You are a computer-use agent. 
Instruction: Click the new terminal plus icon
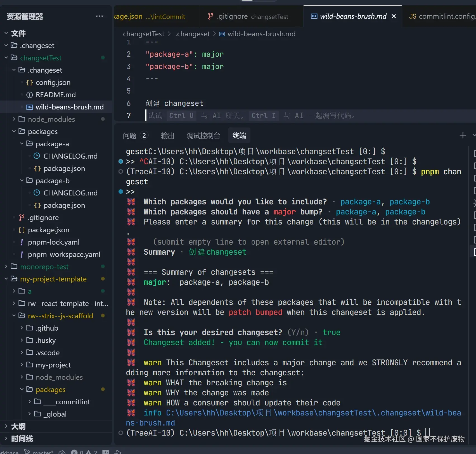[x=463, y=135]
